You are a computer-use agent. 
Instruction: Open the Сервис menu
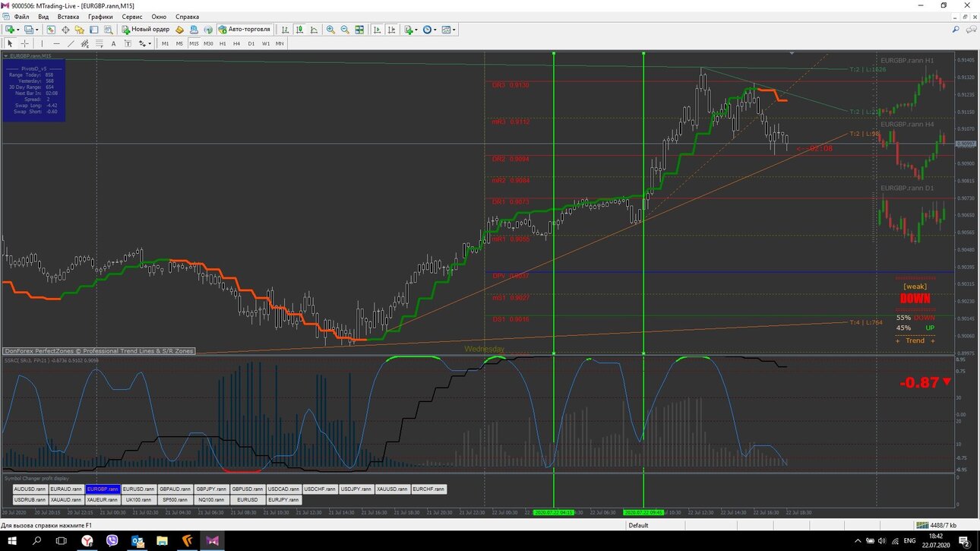click(132, 17)
